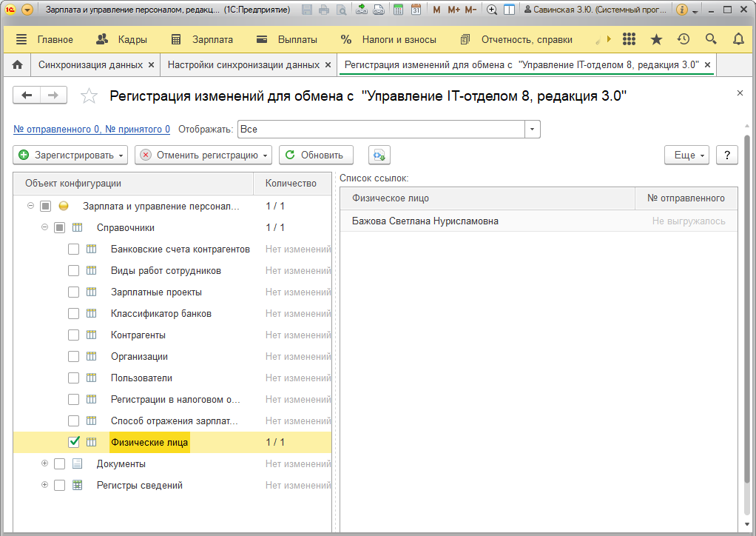Open the history clock icon
This screenshot has height=536, width=756.
(x=684, y=39)
